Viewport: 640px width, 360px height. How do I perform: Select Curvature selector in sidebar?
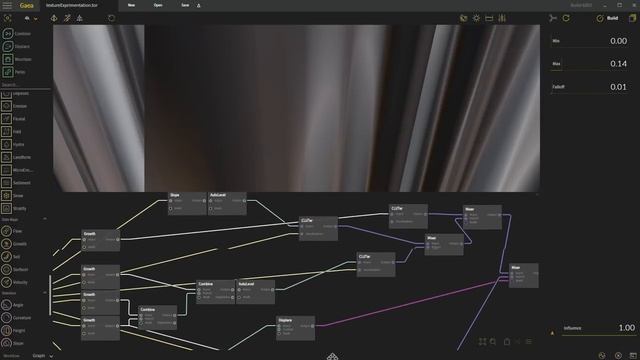coord(16,318)
